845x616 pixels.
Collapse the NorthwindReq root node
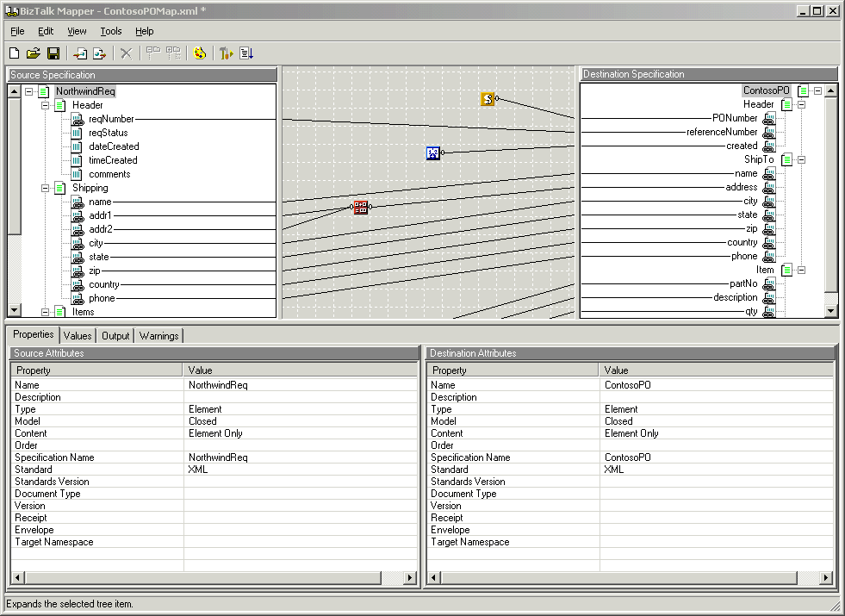29,91
